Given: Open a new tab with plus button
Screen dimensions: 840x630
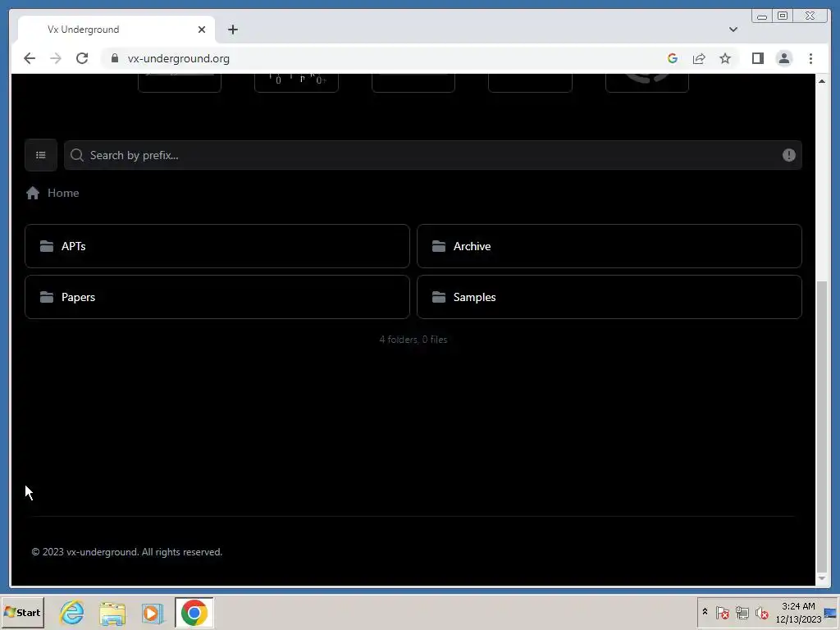Looking at the screenshot, I should coord(232,30).
